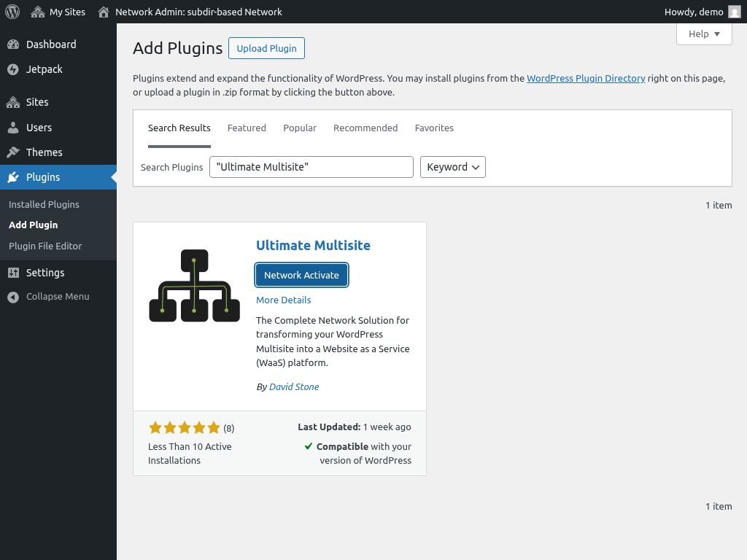Viewport: 747px width, 560px height.
Task: Click the compatibility green checkmark
Action: point(309,446)
